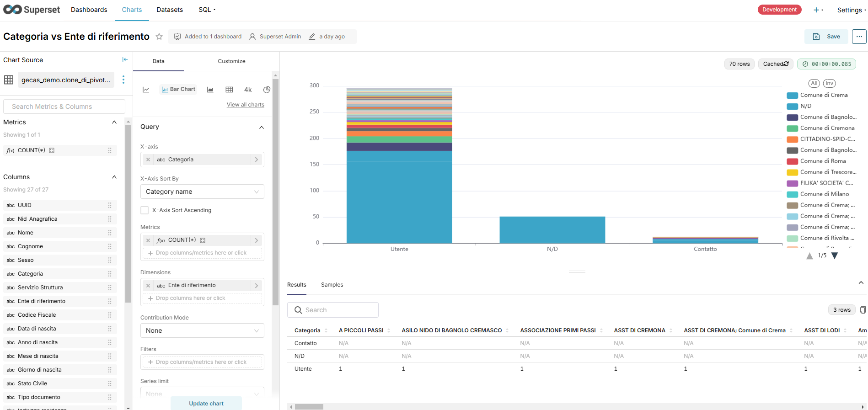Select the table chart type icon
The width and height of the screenshot is (868, 410).
(229, 90)
